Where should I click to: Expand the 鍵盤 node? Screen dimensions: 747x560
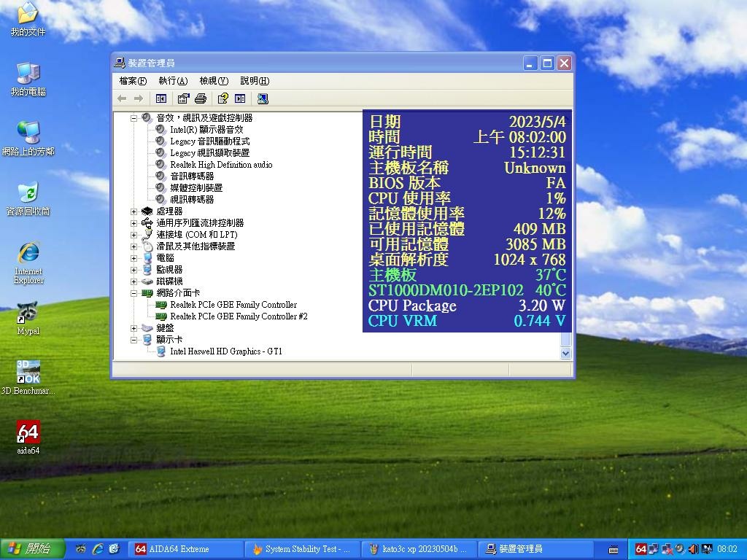coord(134,328)
